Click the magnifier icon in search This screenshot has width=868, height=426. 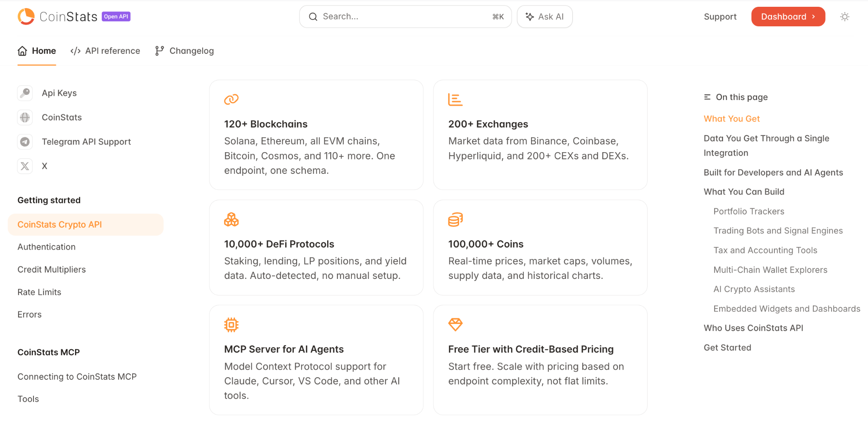tap(313, 17)
